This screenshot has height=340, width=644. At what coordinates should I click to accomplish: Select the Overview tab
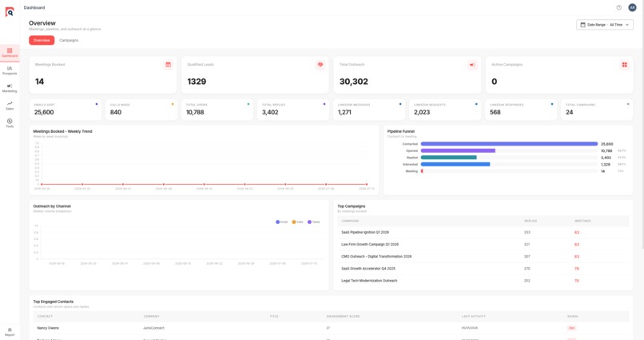[42, 40]
